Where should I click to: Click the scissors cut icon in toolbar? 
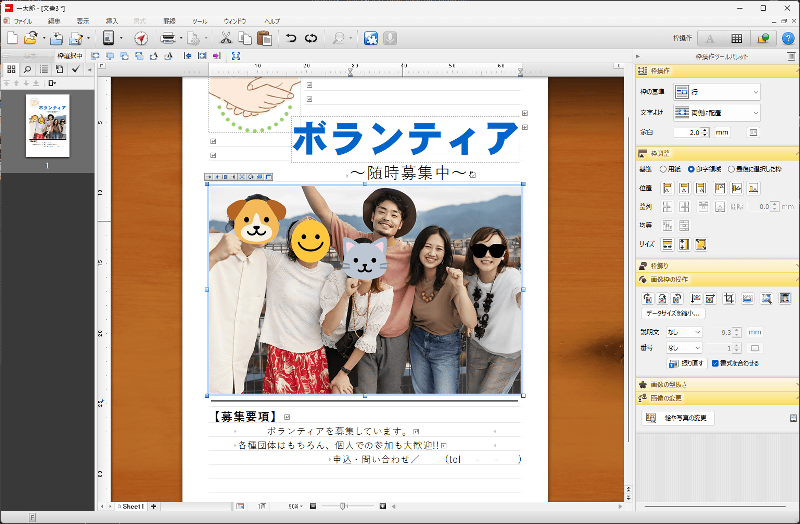point(226,38)
